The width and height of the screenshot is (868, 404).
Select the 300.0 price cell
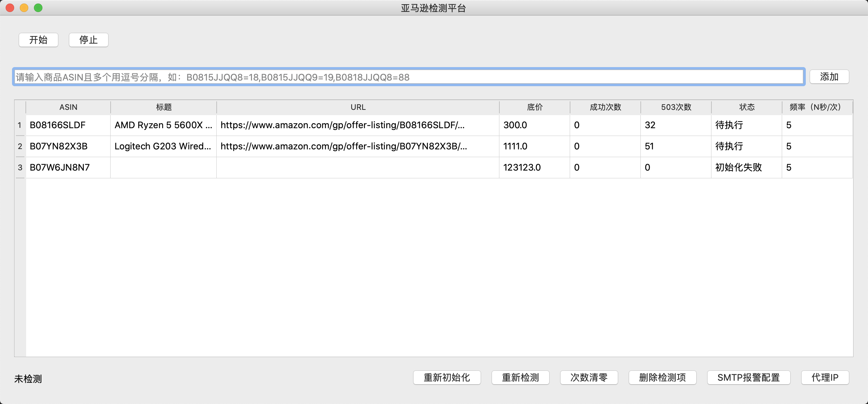click(x=535, y=125)
